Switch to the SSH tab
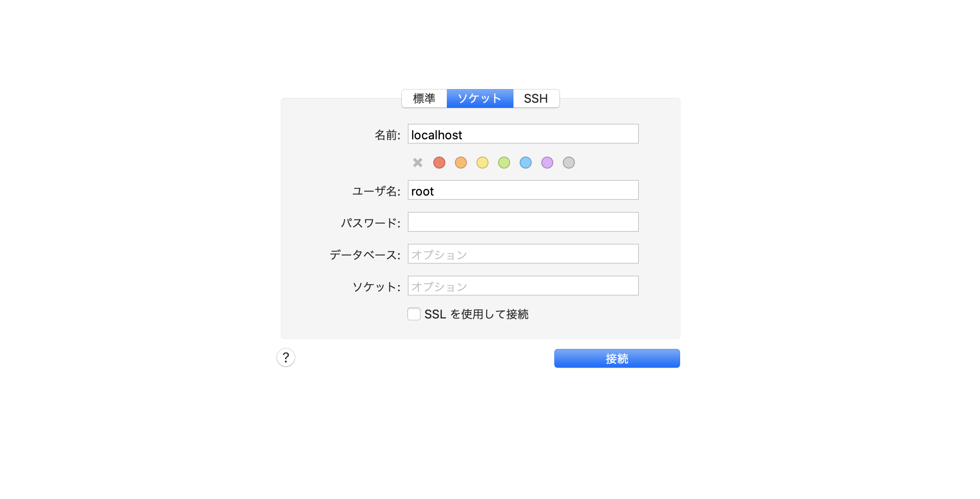Screen dimensions: 980x499 [x=536, y=98]
